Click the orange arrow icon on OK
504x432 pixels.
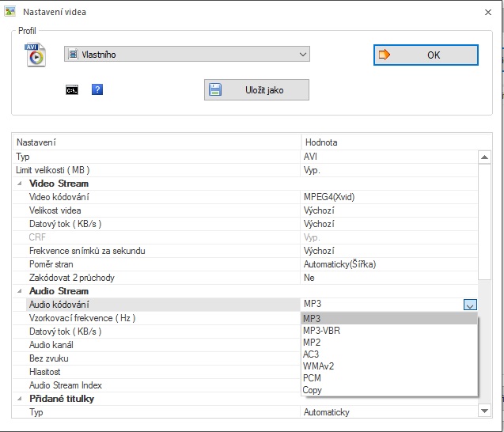[x=384, y=55]
